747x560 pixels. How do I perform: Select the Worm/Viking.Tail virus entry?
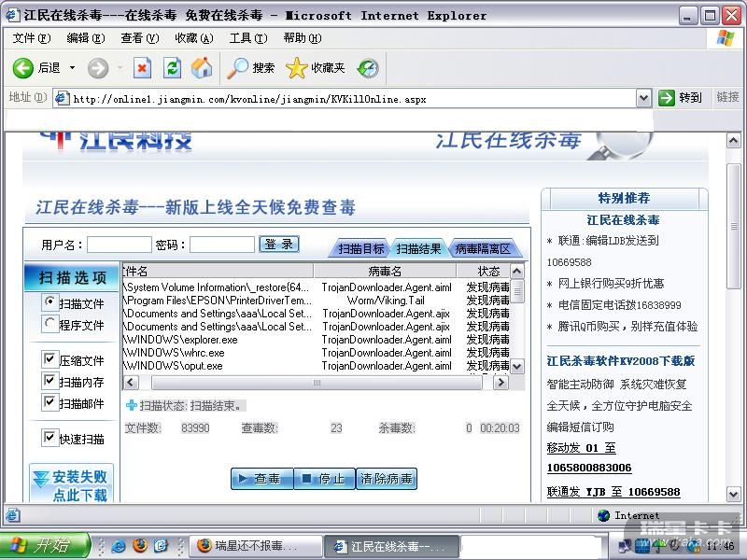(x=386, y=301)
